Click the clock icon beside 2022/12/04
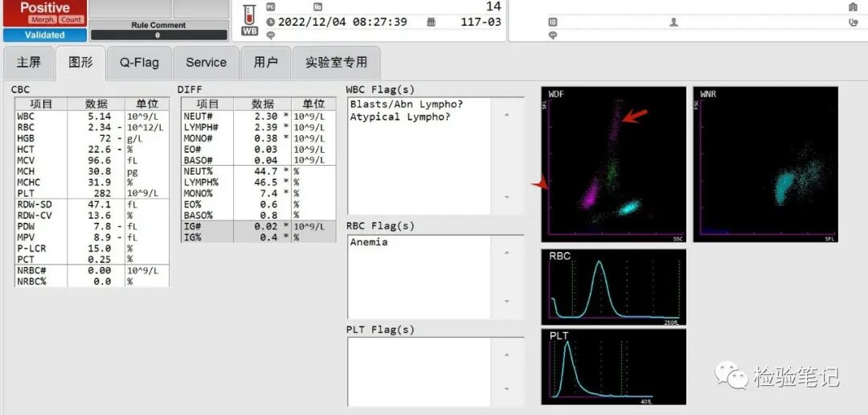Screen dimensions: 868x415 click(270, 23)
